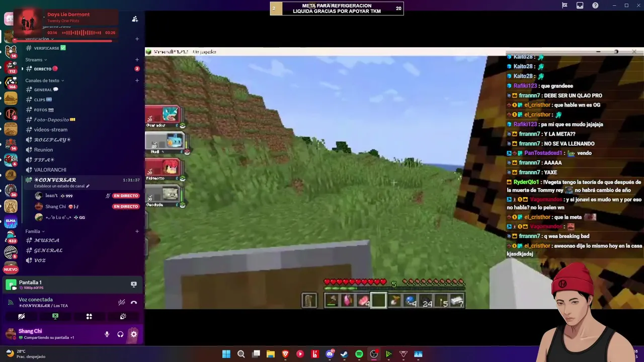Edit CONVERSAR channel status pencil
The width and height of the screenshot is (644, 362).
(88, 186)
